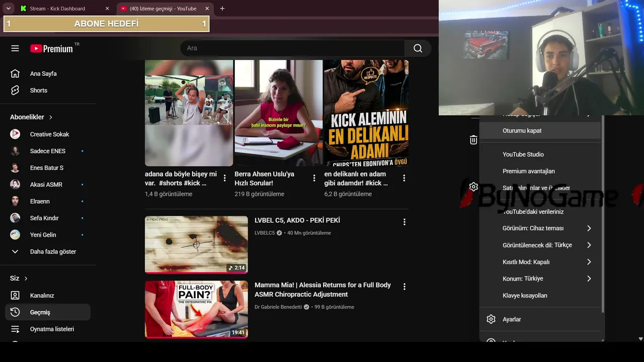Open the 'adana da böyle bişey mi var' title
644x362 pixels.
[181, 178]
